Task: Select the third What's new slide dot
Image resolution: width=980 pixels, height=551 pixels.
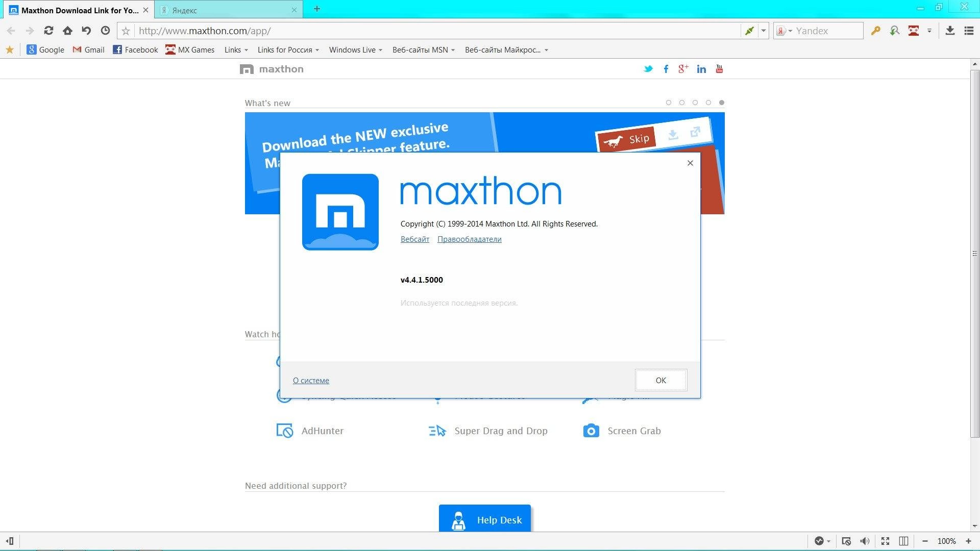Action: (x=695, y=103)
